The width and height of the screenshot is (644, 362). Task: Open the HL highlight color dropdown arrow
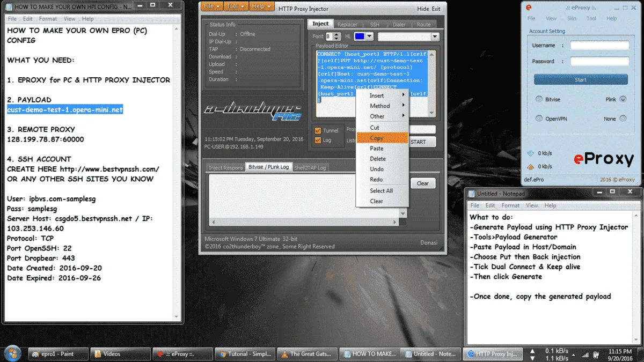point(369,36)
